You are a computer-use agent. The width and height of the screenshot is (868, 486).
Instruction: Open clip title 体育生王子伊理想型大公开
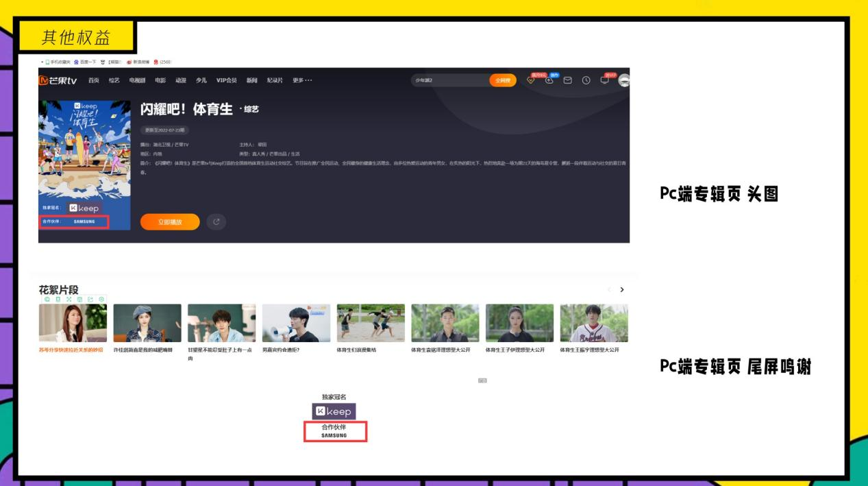tap(515, 350)
